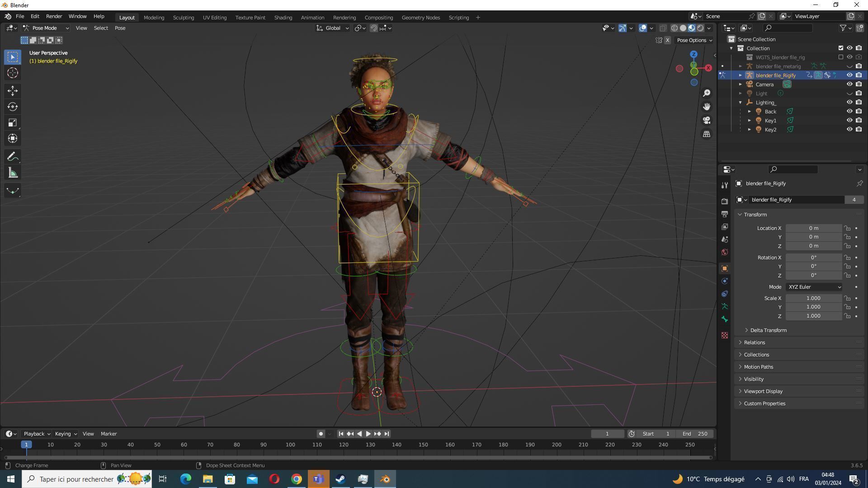The image size is (868, 488).
Task: Open the Physics properties tab
Action: pos(725,281)
